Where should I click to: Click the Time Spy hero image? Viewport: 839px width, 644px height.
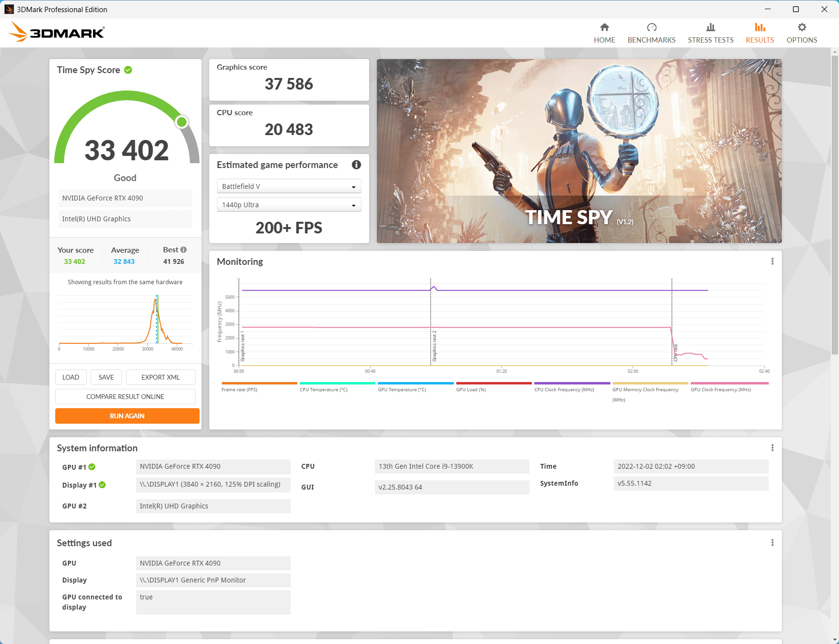pos(579,151)
